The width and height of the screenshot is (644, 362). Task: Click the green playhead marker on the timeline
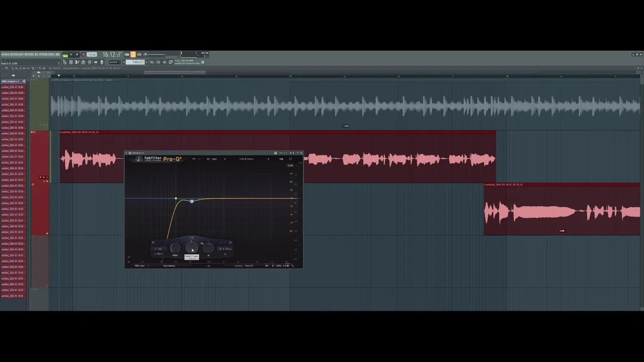[59, 75]
